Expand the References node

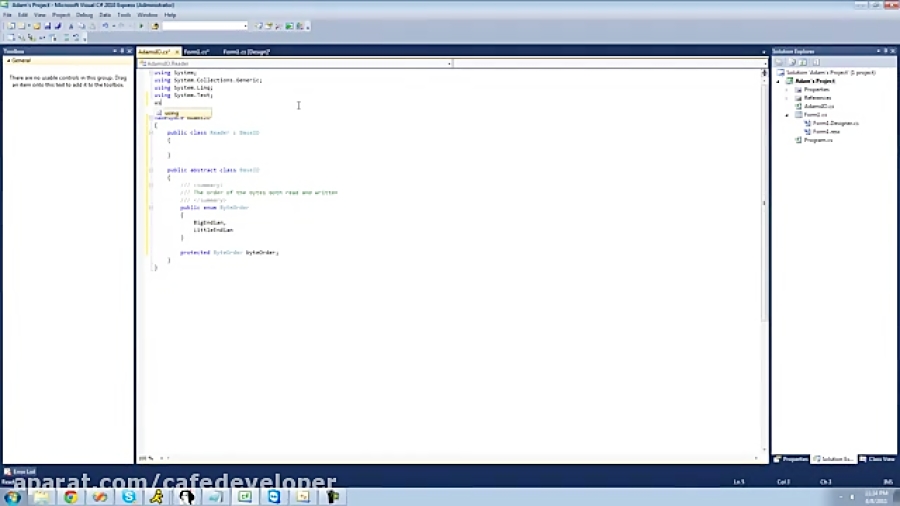787,98
